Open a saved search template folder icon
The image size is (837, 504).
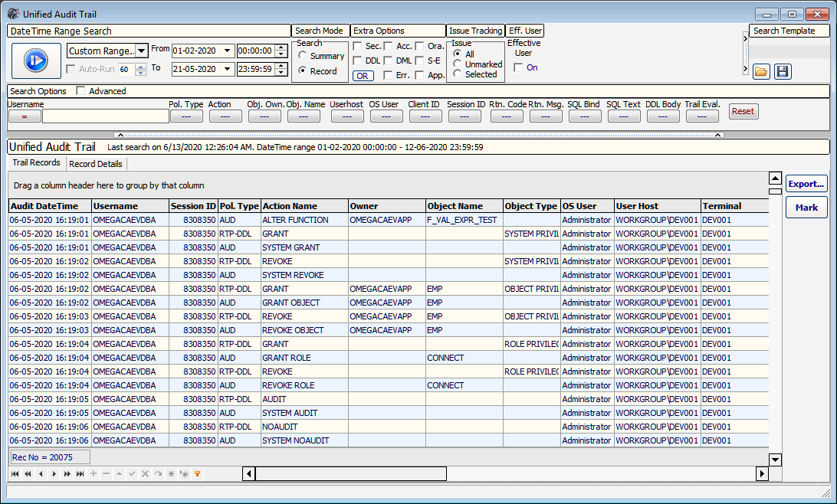[x=761, y=71]
